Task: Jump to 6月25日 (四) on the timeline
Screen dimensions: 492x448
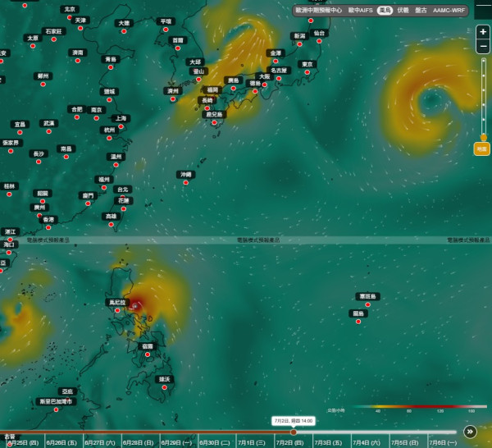Action: click(24, 442)
